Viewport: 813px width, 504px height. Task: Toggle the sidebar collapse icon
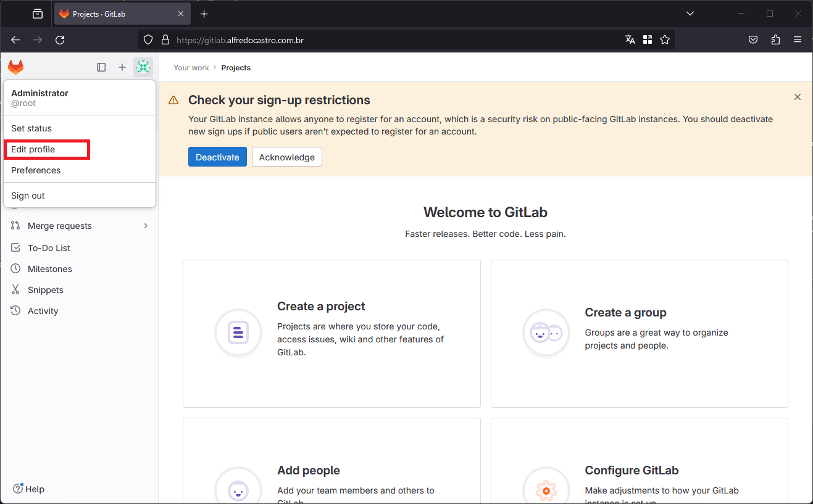[101, 67]
